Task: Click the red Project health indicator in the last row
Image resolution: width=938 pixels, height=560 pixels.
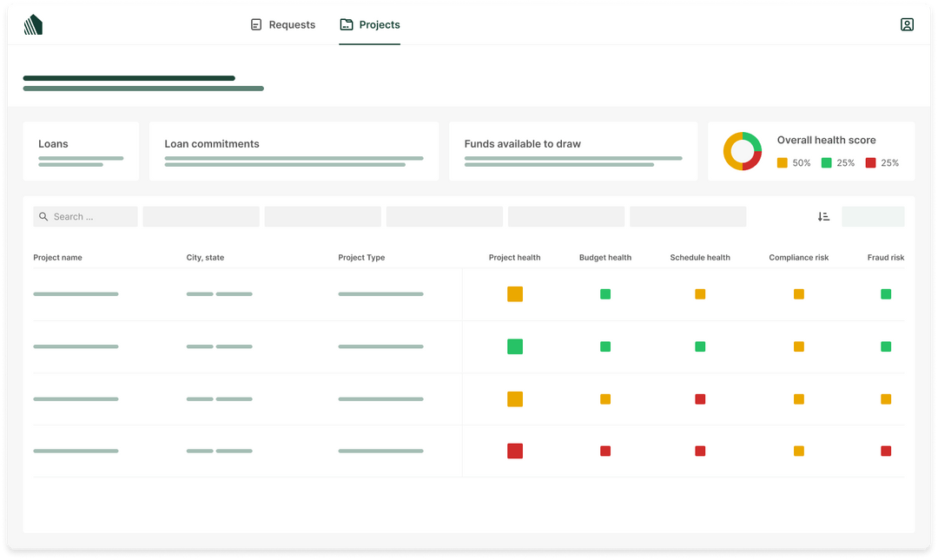Action: coord(514,451)
